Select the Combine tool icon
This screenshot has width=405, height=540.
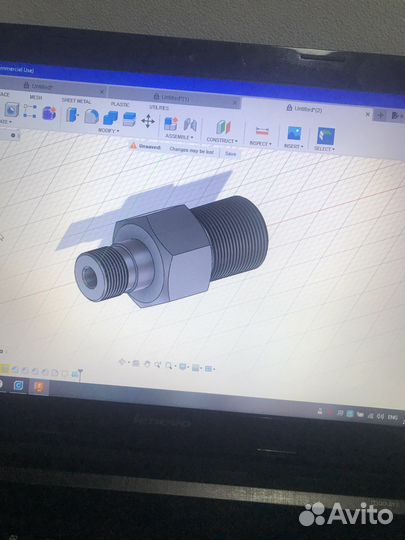[x=110, y=118]
